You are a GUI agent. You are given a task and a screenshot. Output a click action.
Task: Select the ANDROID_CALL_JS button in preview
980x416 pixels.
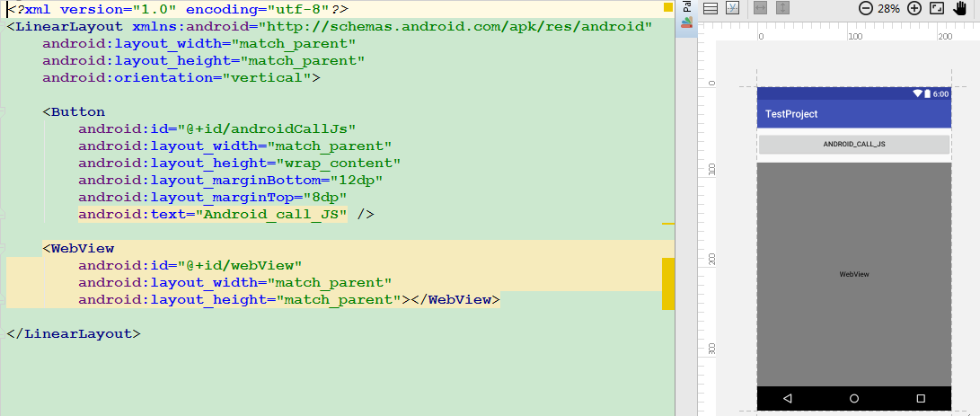point(853,144)
